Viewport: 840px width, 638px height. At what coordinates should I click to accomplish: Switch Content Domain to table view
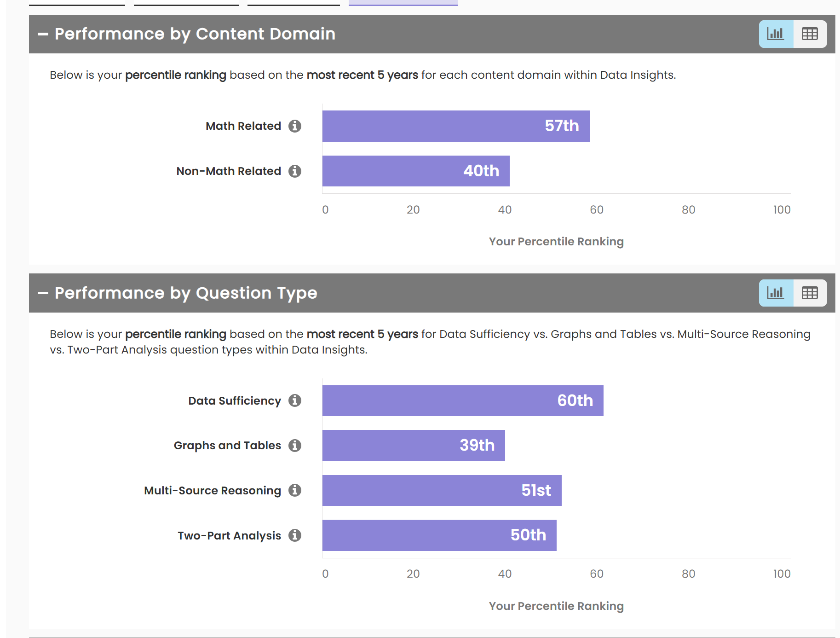[x=810, y=34]
